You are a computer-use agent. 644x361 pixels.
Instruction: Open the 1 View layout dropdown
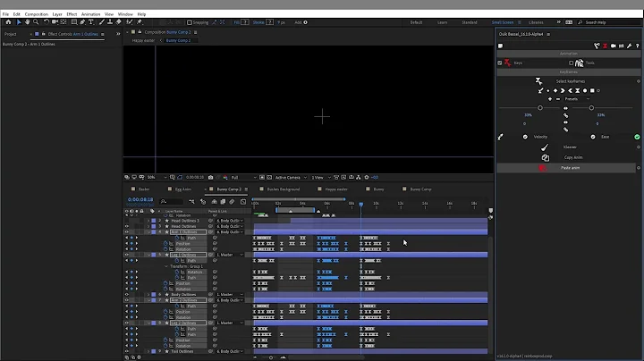tap(321, 178)
